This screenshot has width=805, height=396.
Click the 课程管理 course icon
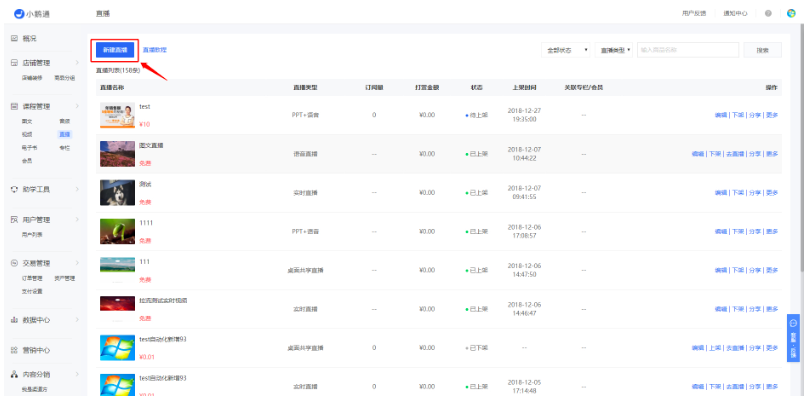(14, 106)
